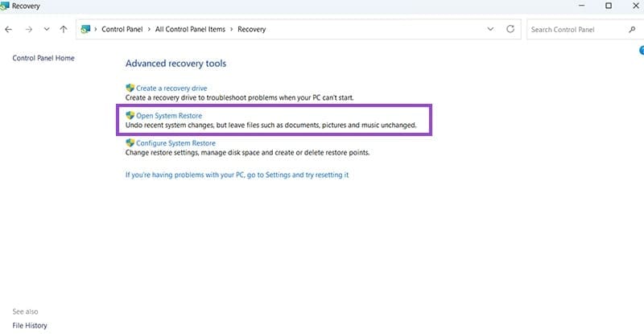Viewport: 644px width, 334px height.
Task: Click the shield icon beside Open System Restore
Action: (130, 115)
